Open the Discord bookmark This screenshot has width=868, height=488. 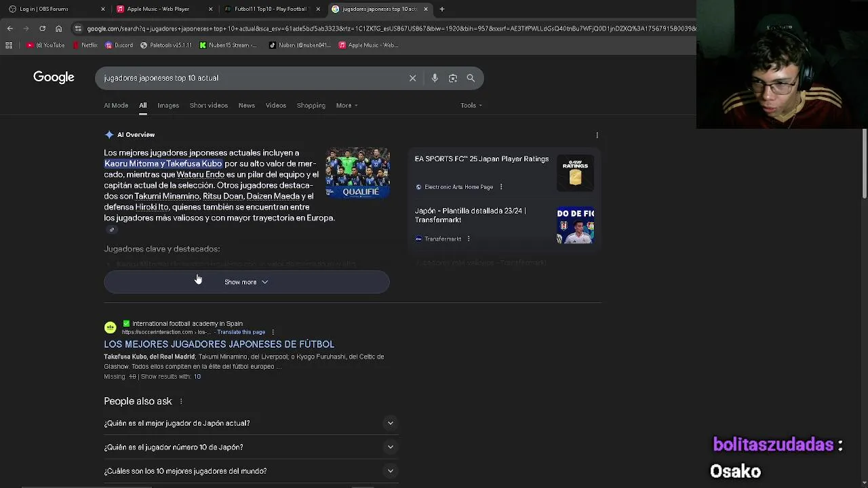pyautogui.click(x=119, y=45)
